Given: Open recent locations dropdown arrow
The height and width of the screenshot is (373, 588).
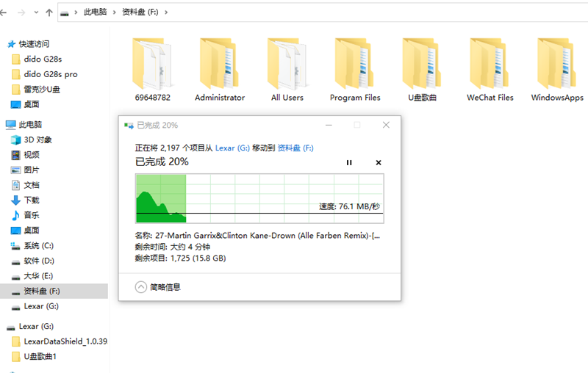Looking at the screenshot, I should (x=36, y=12).
